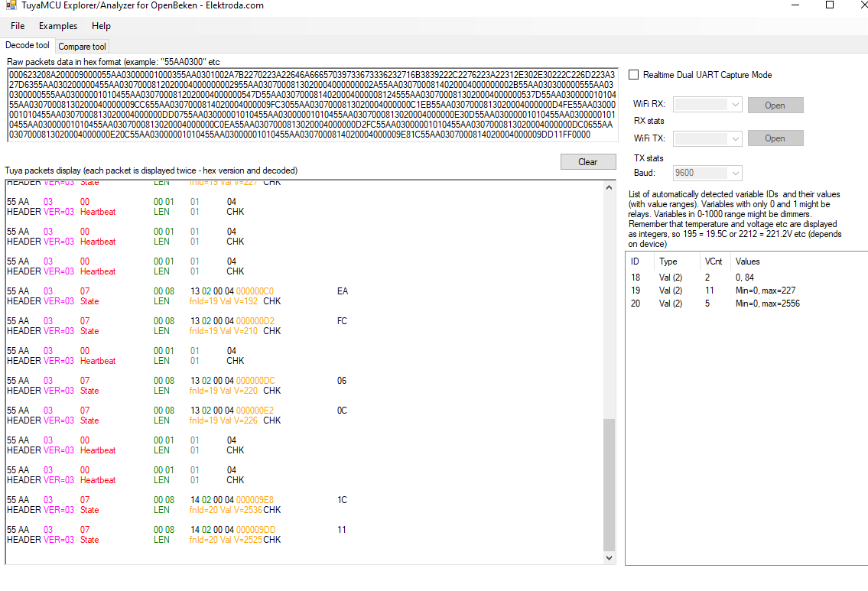868x591 pixels.
Task: Click decoded text 'fnId=20 Val V=2525'
Action: pos(226,540)
